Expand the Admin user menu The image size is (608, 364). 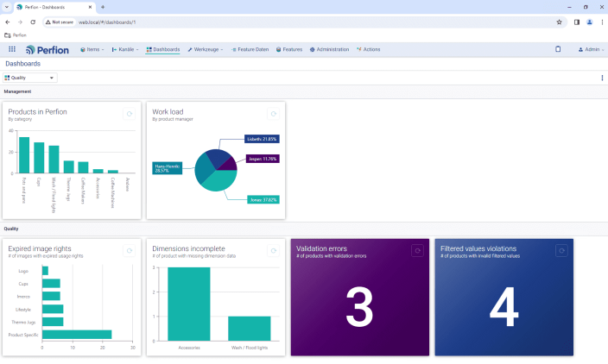(x=591, y=49)
